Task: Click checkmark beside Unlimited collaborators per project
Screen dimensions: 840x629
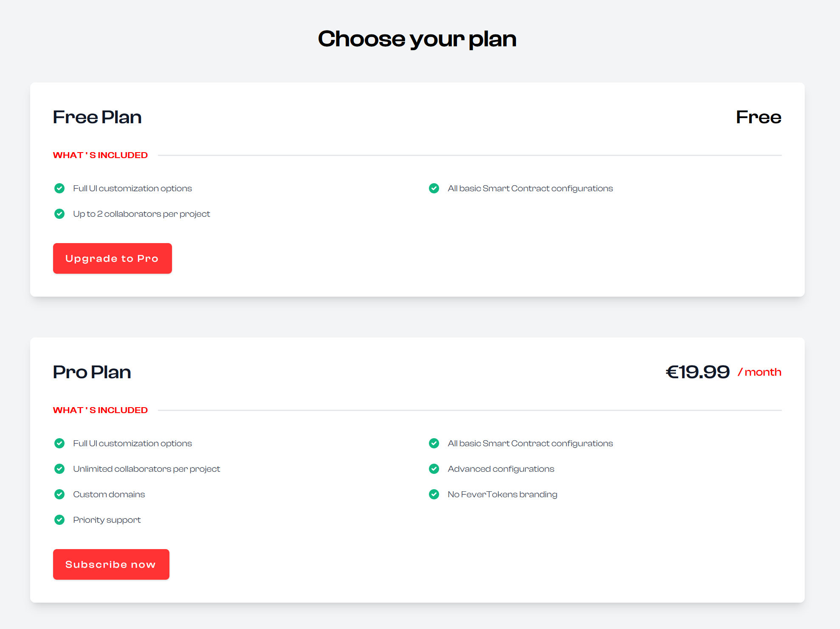Action: point(59,469)
